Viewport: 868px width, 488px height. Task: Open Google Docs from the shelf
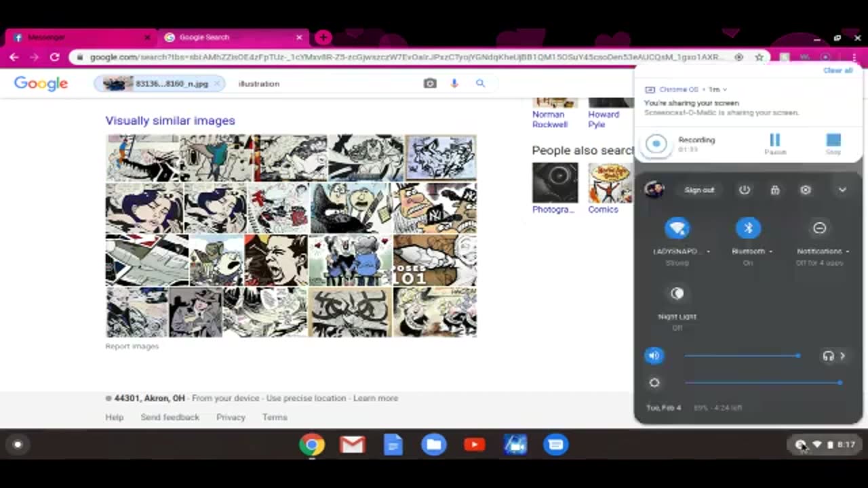pos(393,445)
